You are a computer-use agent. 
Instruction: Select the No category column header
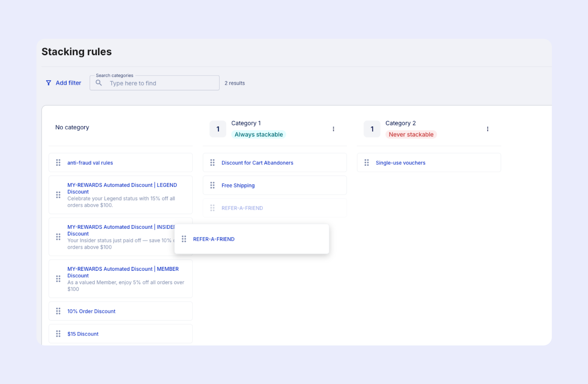click(x=72, y=127)
